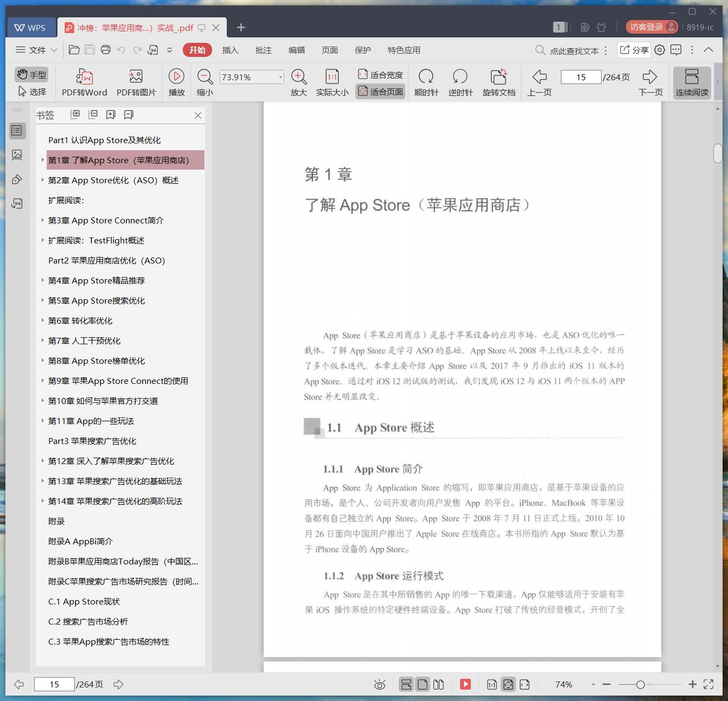This screenshot has width=728, height=701.
Task: Click zoom minus button beside slider
Action: tap(606, 685)
